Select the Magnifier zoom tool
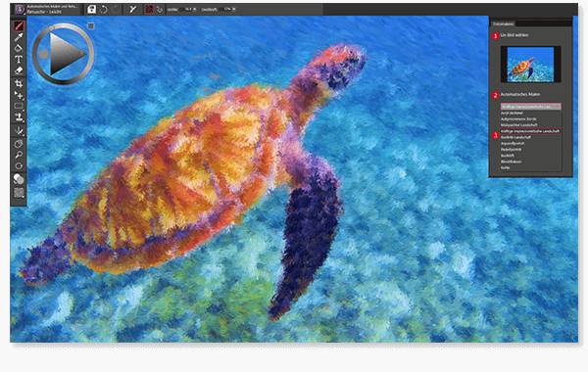This screenshot has height=372, width=588. pyautogui.click(x=19, y=155)
